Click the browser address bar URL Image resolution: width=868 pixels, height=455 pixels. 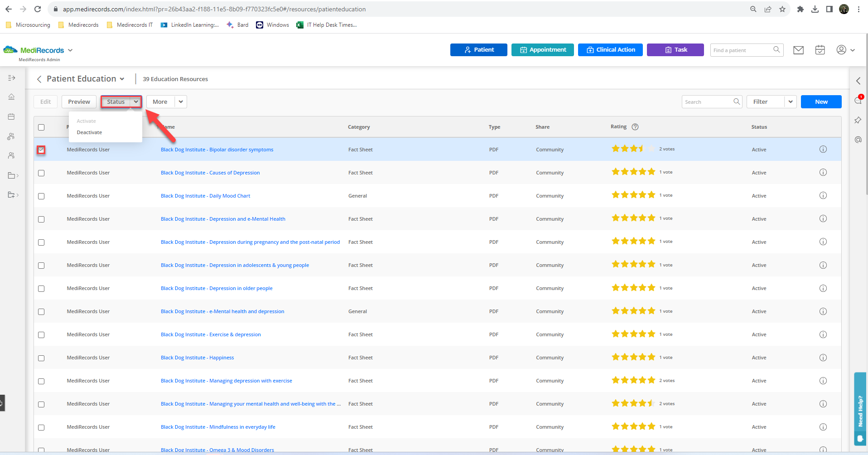click(x=214, y=9)
